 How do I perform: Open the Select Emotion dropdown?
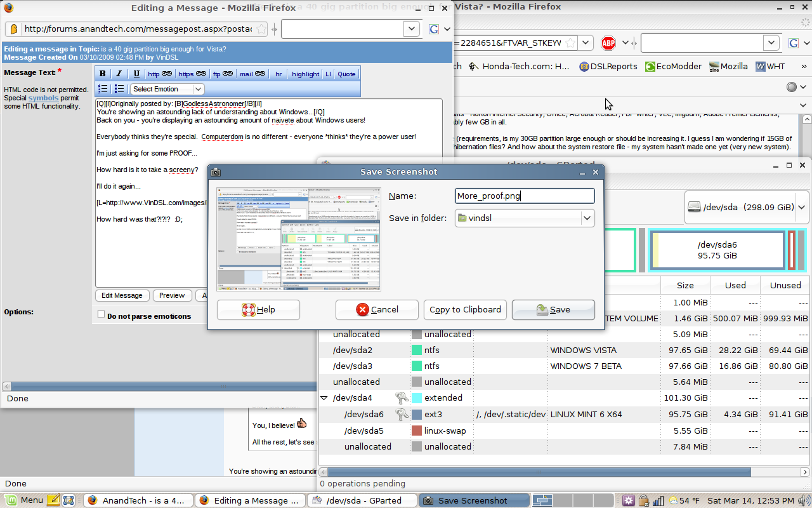(x=167, y=89)
